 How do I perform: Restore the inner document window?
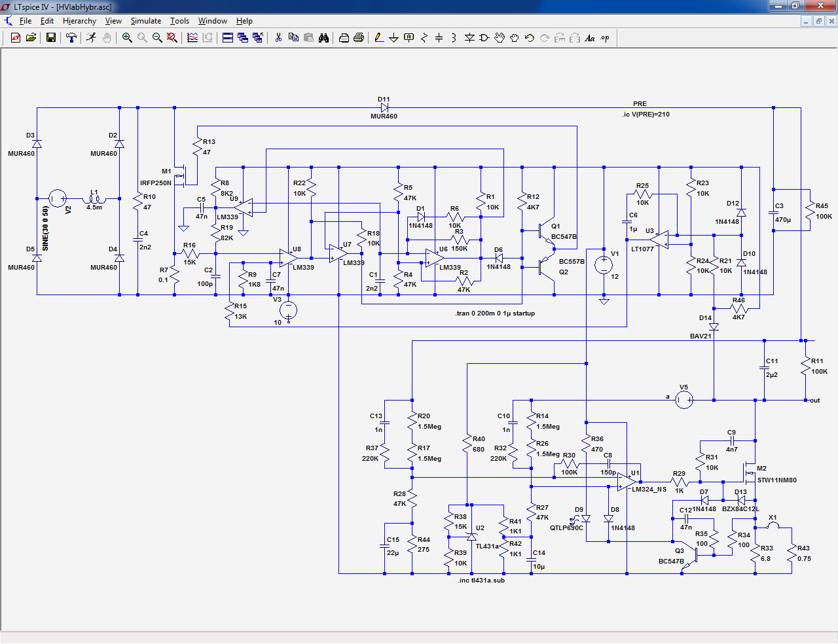(818, 21)
